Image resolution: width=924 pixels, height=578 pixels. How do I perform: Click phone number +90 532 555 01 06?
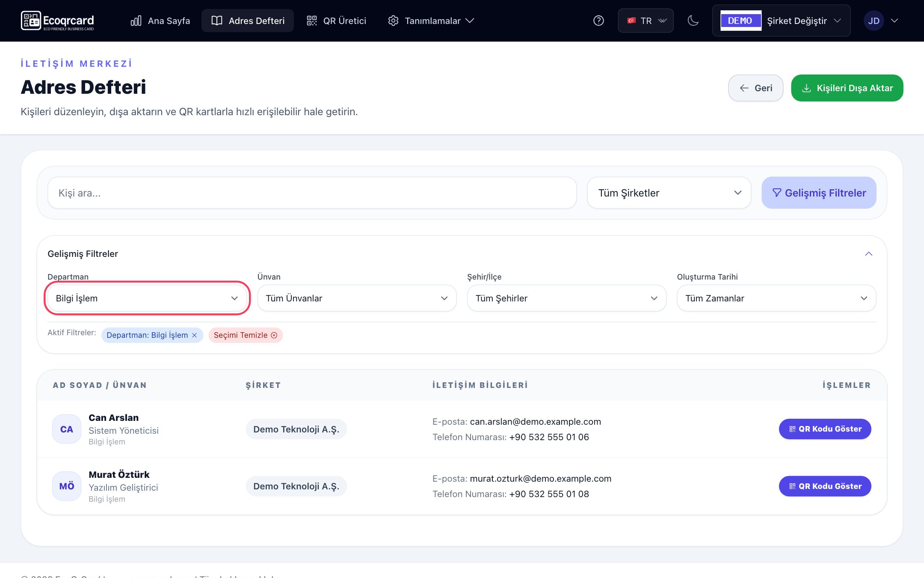click(x=549, y=437)
